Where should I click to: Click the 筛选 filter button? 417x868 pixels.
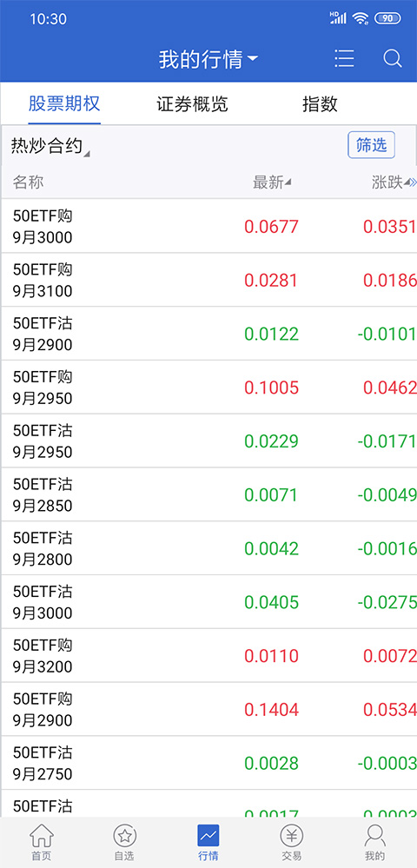371,145
